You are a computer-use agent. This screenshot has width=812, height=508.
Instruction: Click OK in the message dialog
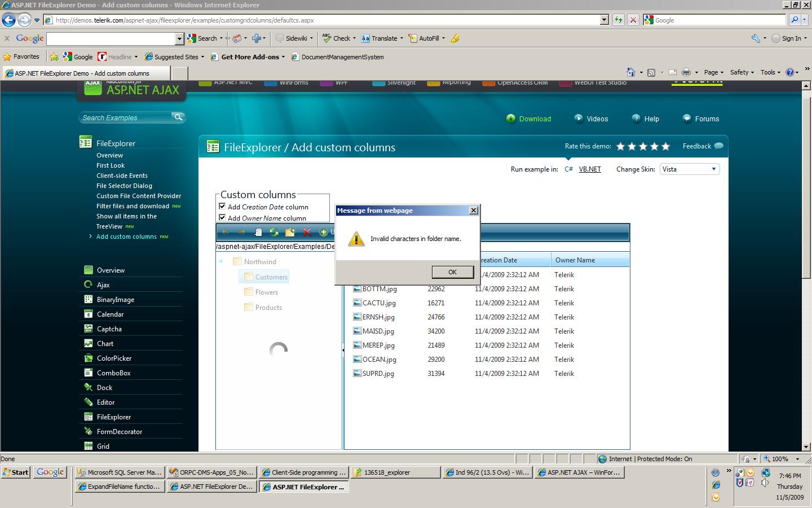[452, 272]
